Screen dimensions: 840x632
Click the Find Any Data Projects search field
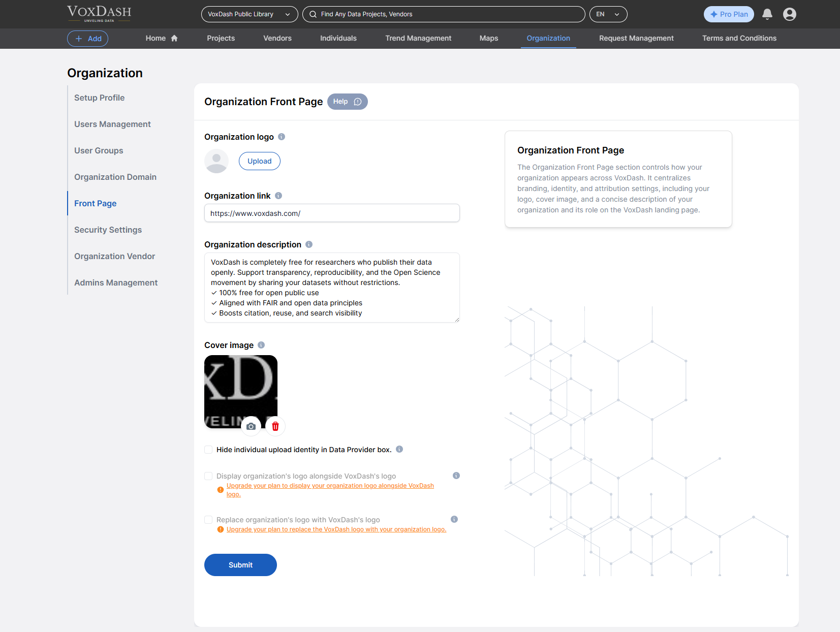(x=444, y=14)
